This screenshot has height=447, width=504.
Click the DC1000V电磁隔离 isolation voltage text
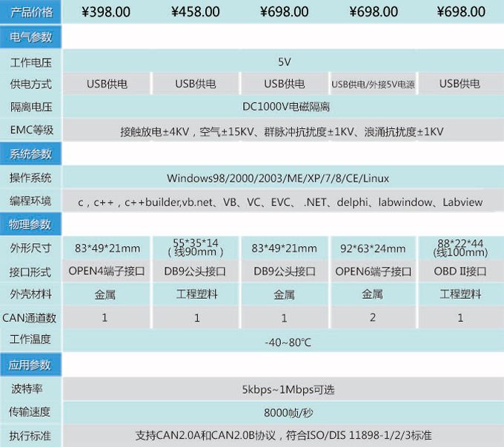tap(284, 107)
